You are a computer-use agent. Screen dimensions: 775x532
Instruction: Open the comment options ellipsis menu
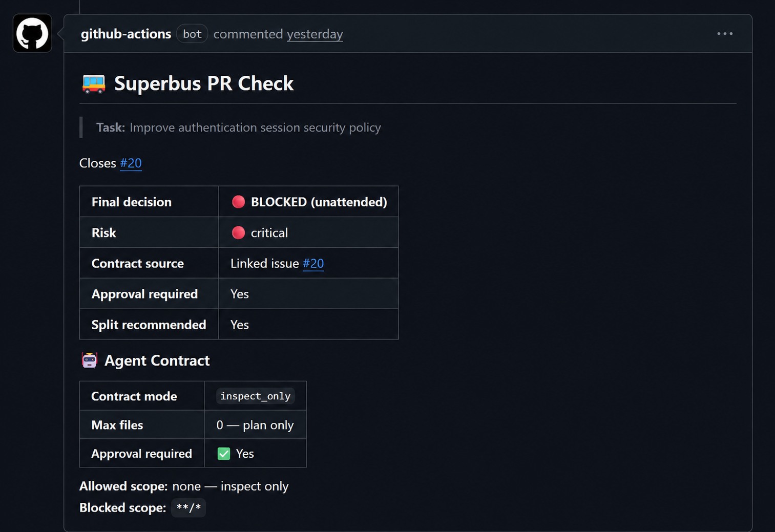click(x=724, y=34)
